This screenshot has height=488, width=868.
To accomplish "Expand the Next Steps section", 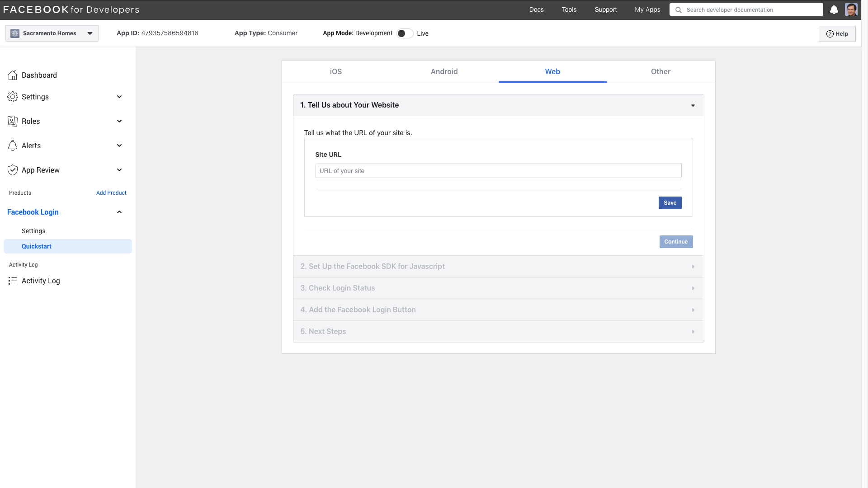I will (498, 332).
